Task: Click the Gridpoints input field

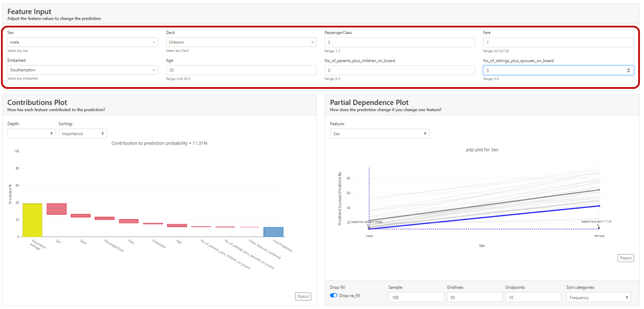Action: click(x=533, y=297)
